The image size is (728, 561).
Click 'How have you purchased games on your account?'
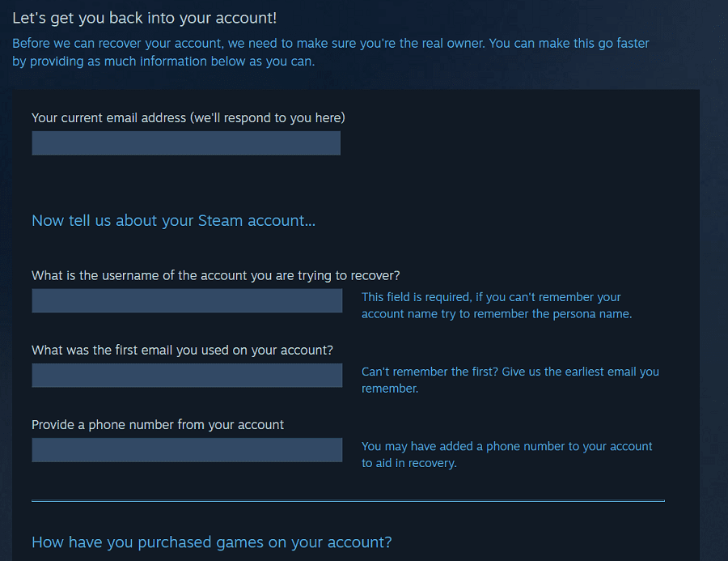click(x=211, y=542)
